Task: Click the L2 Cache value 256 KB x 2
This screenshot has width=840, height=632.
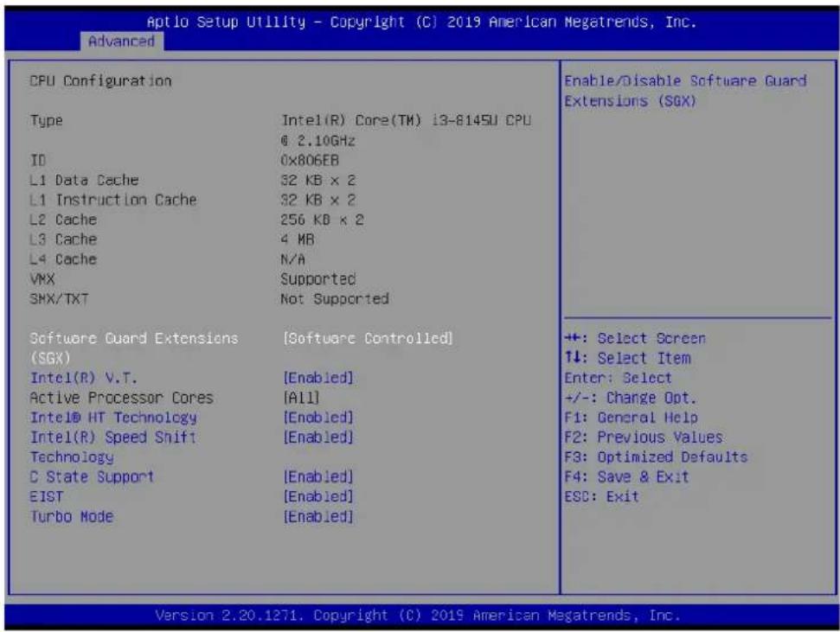Action: (322, 220)
